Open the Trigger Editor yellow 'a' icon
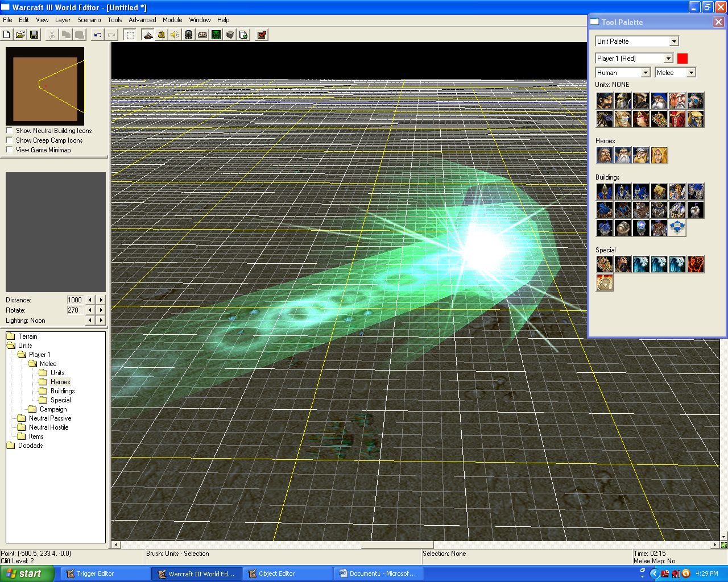This screenshot has width=728, height=582. click(162, 35)
